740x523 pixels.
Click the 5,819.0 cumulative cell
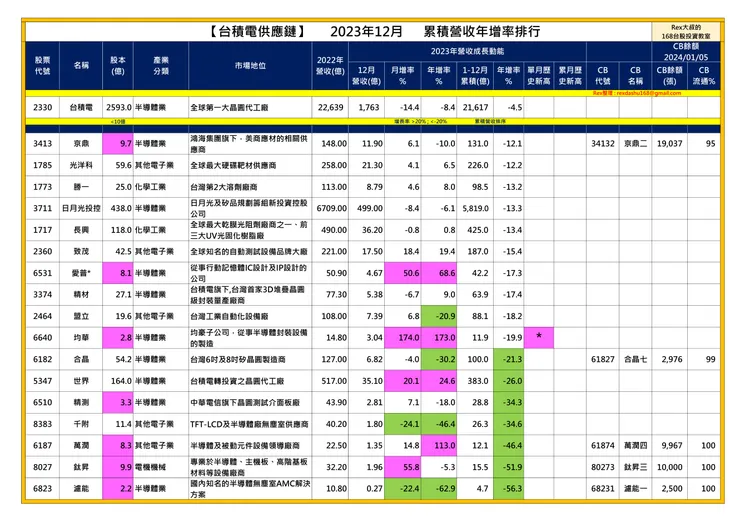tap(475, 208)
